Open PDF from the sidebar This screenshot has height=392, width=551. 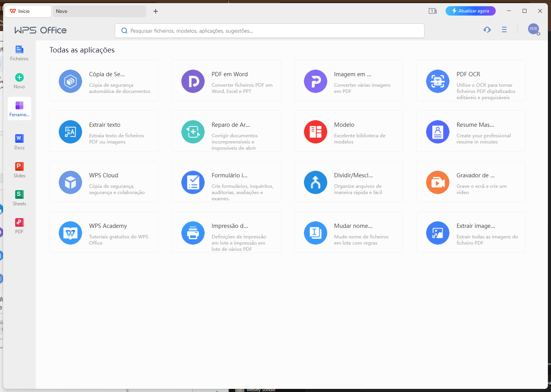19,226
